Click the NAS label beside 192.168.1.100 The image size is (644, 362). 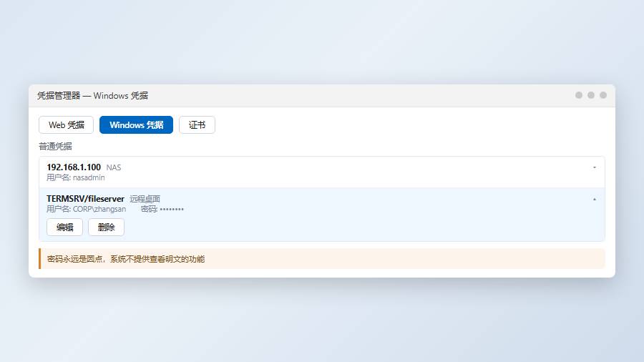114,167
